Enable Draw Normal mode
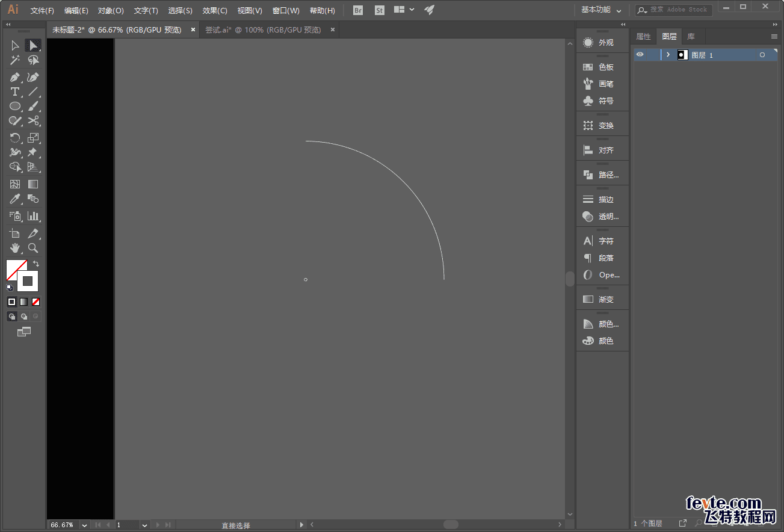This screenshot has height=532, width=784. (11, 316)
